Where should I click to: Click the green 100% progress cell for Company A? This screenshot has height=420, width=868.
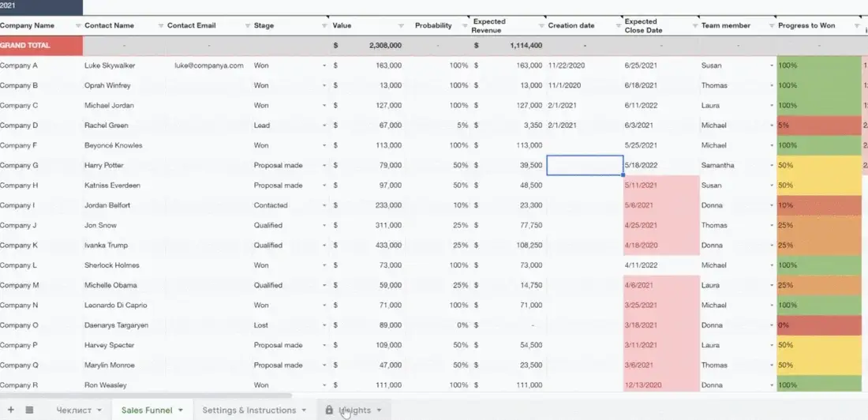coord(819,66)
